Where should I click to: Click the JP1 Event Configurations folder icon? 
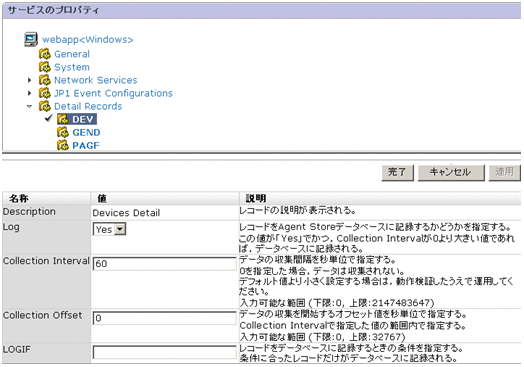(x=45, y=93)
